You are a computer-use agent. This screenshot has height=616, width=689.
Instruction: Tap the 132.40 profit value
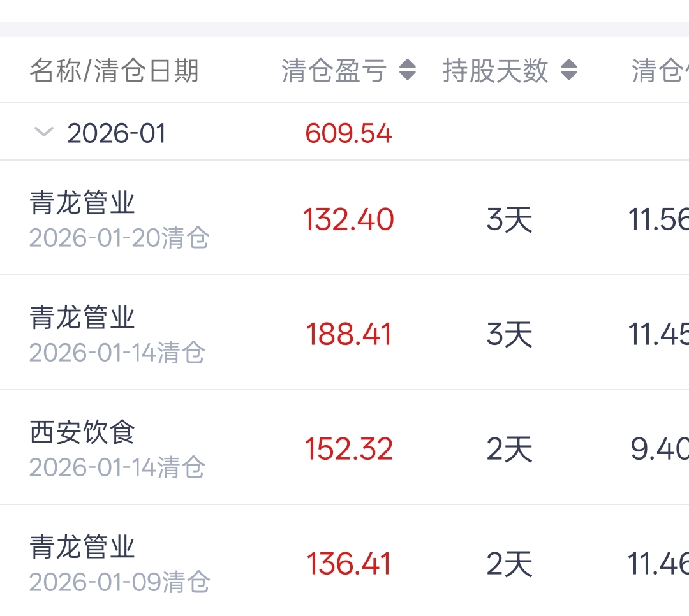(348, 219)
